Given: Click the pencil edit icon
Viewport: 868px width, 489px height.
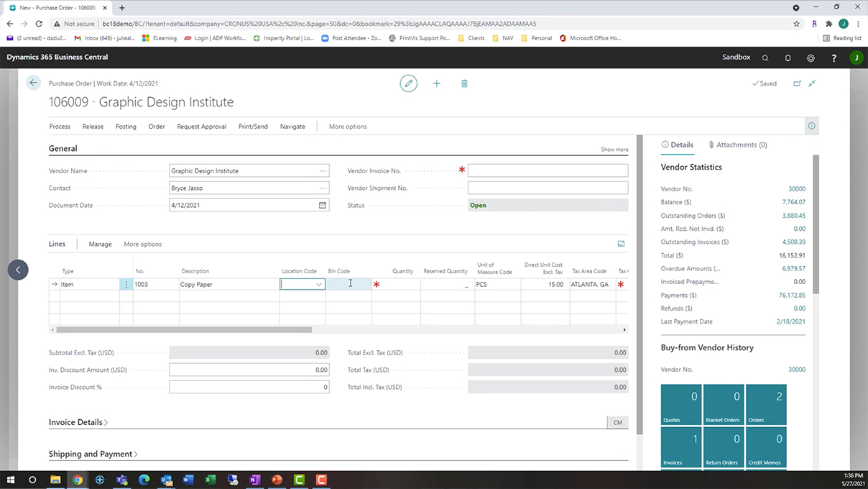Looking at the screenshot, I should [409, 83].
